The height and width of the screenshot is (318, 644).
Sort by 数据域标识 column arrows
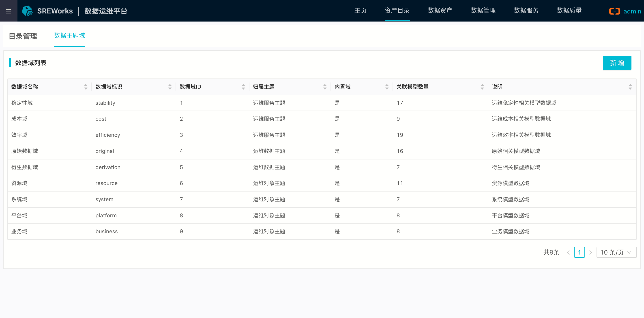click(170, 87)
